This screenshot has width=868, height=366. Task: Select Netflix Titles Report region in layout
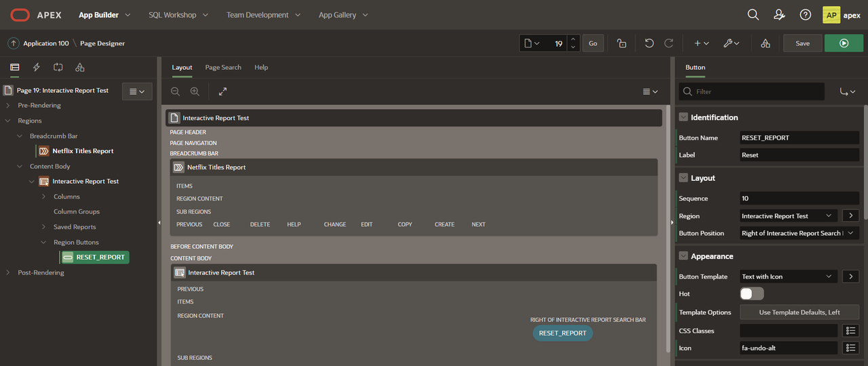[414, 167]
